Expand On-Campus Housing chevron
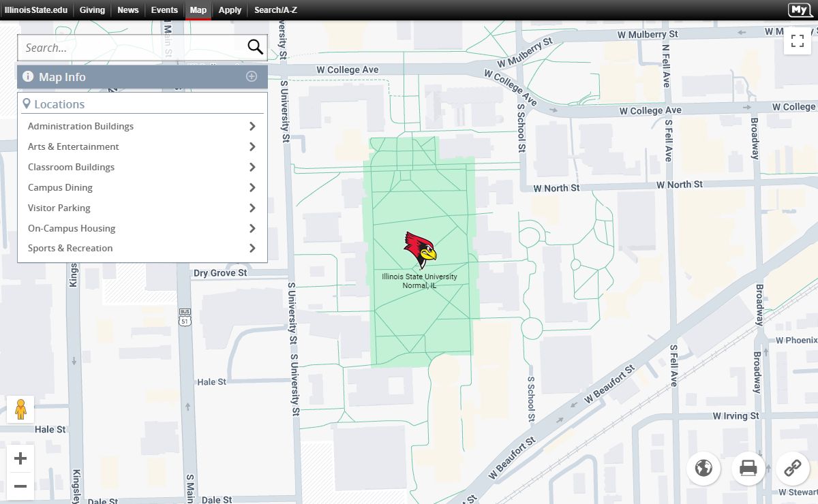 (x=252, y=228)
